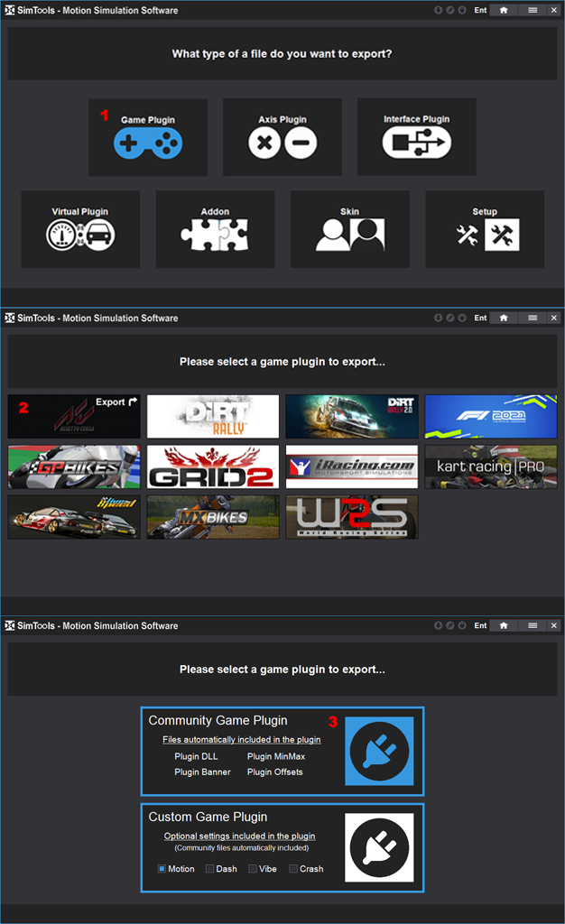Select the Virtual Plugin gauge tile
The height and width of the screenshot is (924, 565).
[80, 229]
